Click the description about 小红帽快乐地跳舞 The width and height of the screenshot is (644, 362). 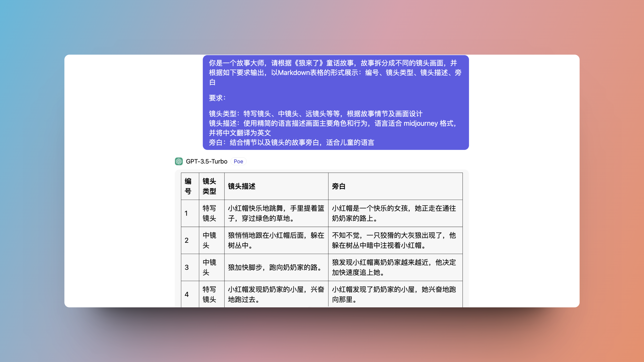(x=275, y=213)
